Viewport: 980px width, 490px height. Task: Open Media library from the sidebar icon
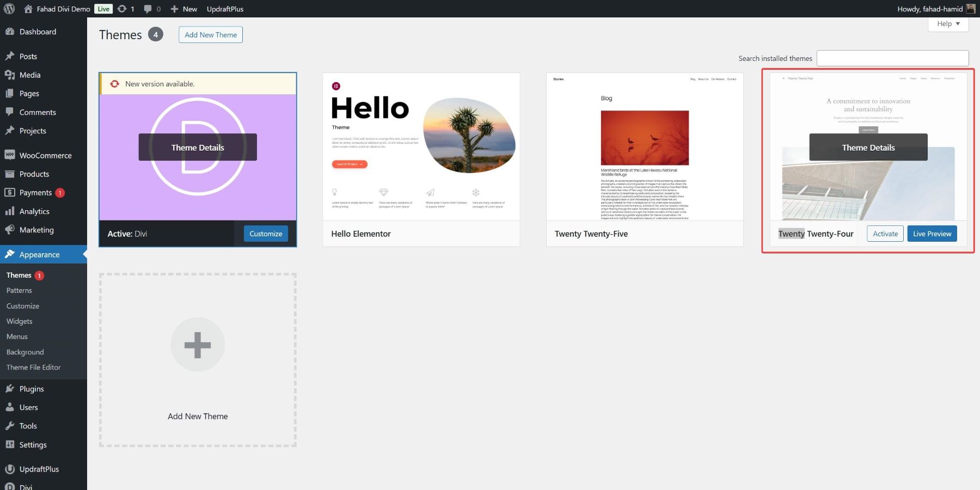(x=11, y=75)
